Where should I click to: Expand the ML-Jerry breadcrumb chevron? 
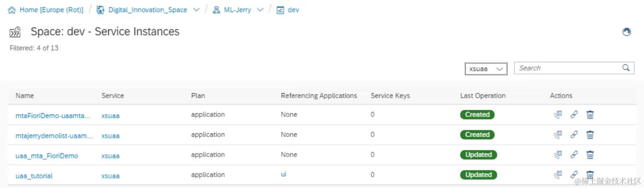click(x=260, y=10)
